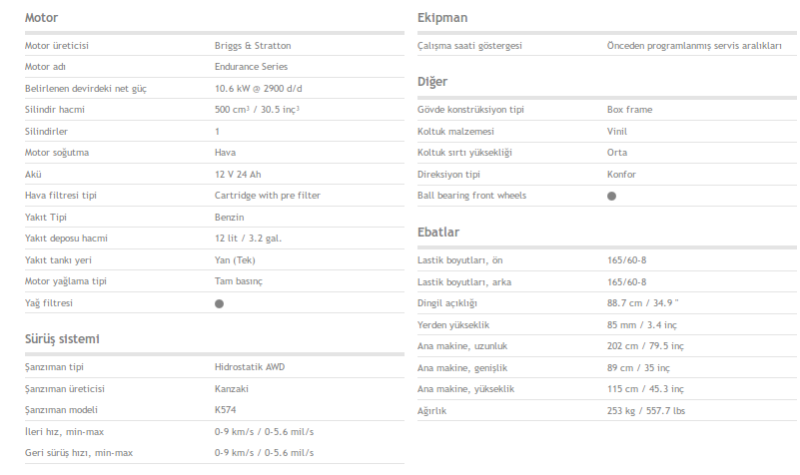Click the Yağ filtresi dot indicator
Screen dimensions: 800x475
pyautogui.click(x=219, y=303)
